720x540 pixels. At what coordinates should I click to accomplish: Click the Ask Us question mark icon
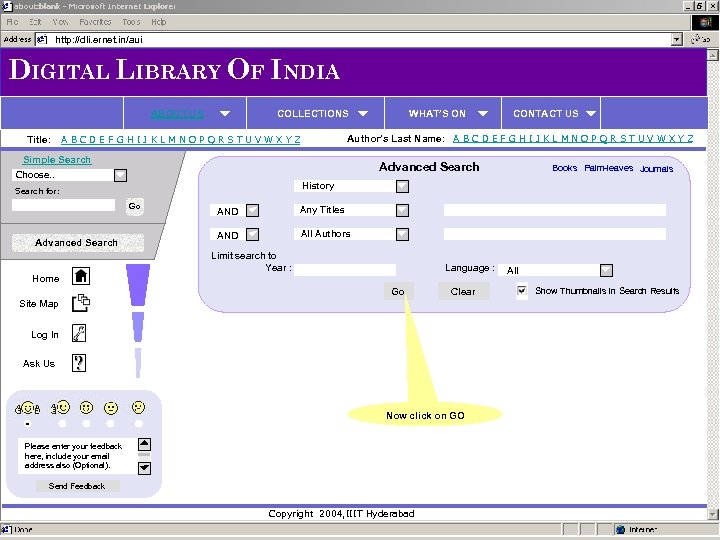(79, 363)
